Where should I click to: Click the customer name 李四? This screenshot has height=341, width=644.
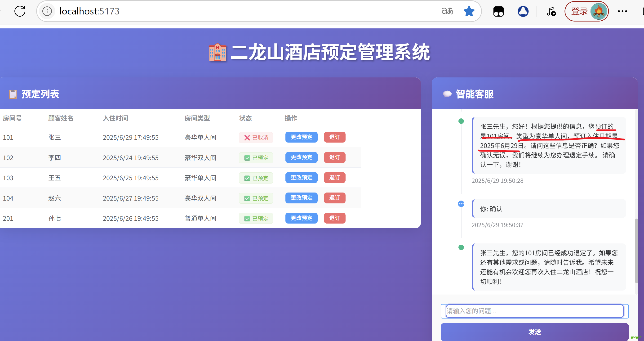(54, 158)
